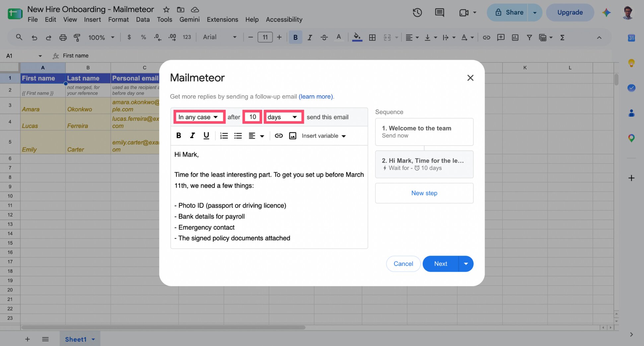Open text alignment options in email editor
This screenshot has height=346, width=644.
click(x=256, y=136)
